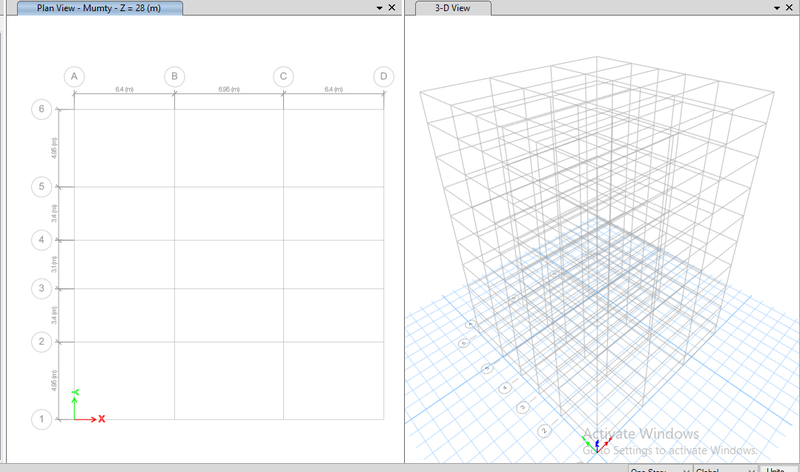This screenshot has width=800, height=472.
Task: Select the 4.95 (m) dimension between grids 2 and 1
Action: tap(55, 381)
